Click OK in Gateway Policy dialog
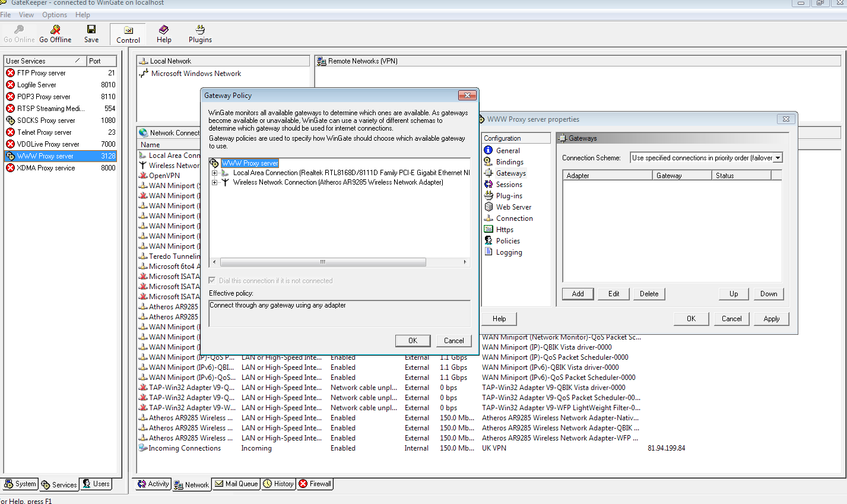Viewport: 847px width, 504px height. click(413, 341)
